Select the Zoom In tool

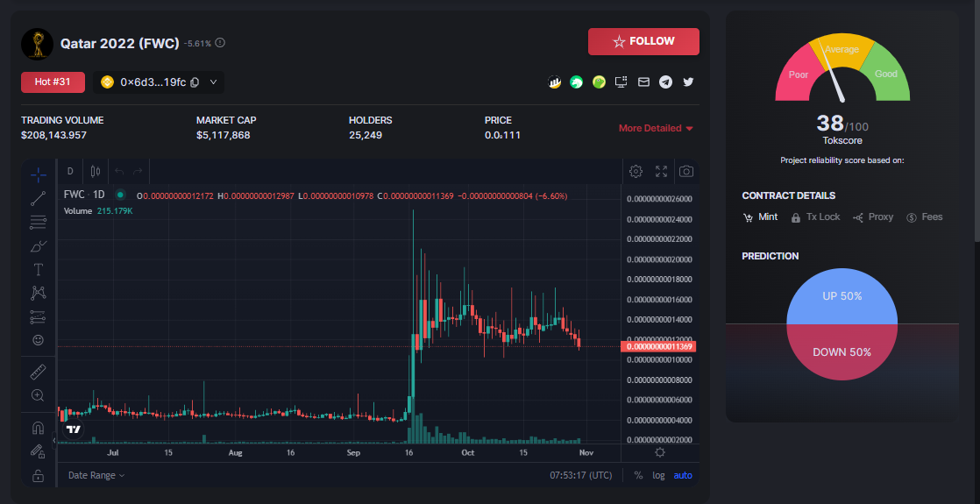pyautogui.click(x=38, y=395)
